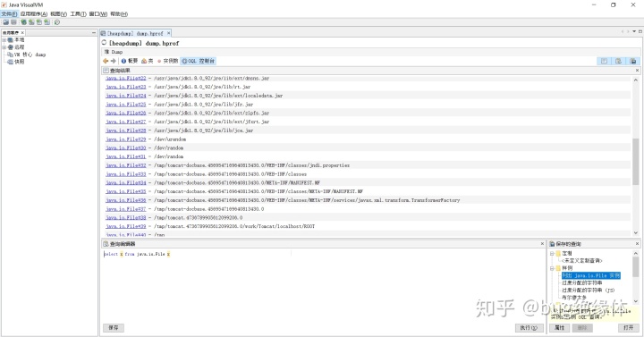Open the 视图(V) menu
Viewport: 644px width, 337px height.
coord(59,14)
